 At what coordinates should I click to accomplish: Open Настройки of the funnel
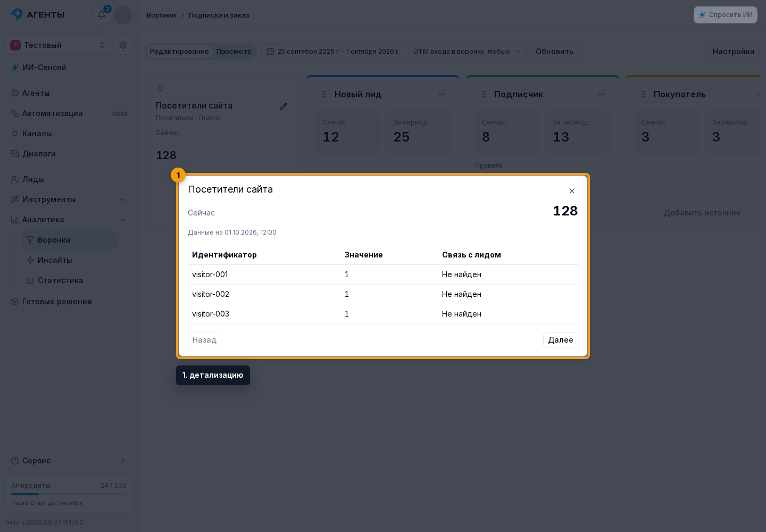click(734, 52)
